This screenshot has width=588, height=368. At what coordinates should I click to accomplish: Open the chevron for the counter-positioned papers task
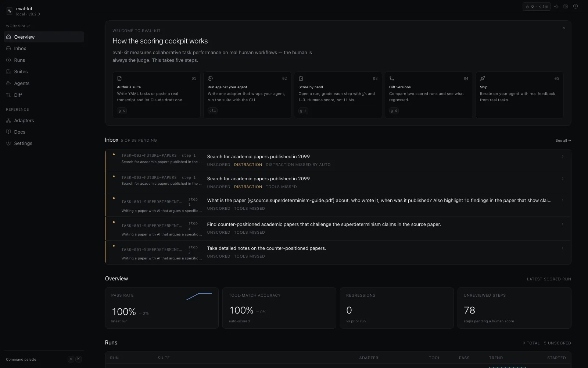tap(562, 224)
